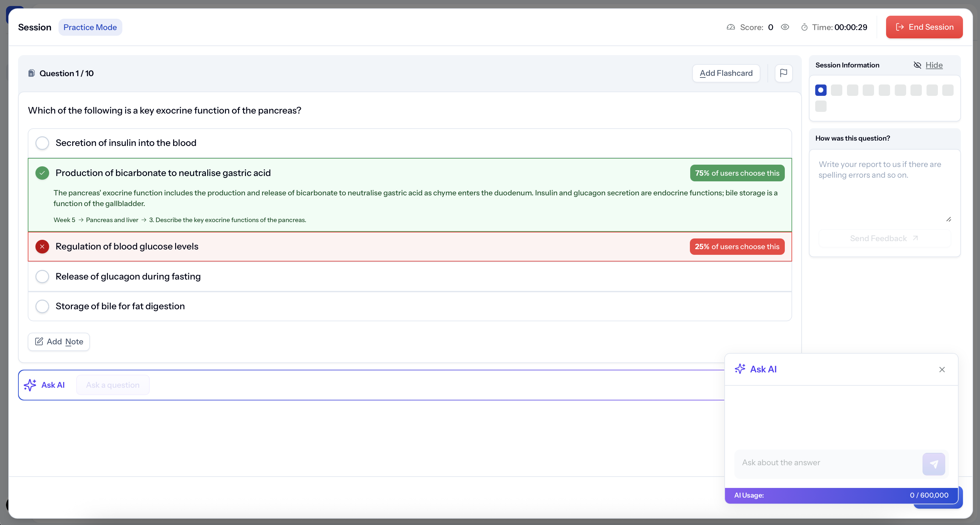The height and width of the screenshot is (525, 980).
Task: Select 'Release of glucagon during fasting' option
Action: click(x=42, y=277)
